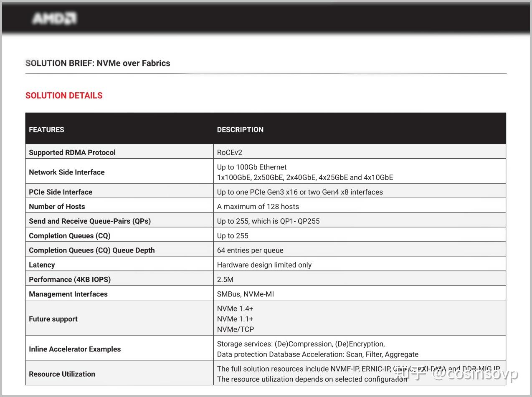Screen dimensions: 532x397
Task: Select the RoCEv2 description cell
Action: pos(229,152)
